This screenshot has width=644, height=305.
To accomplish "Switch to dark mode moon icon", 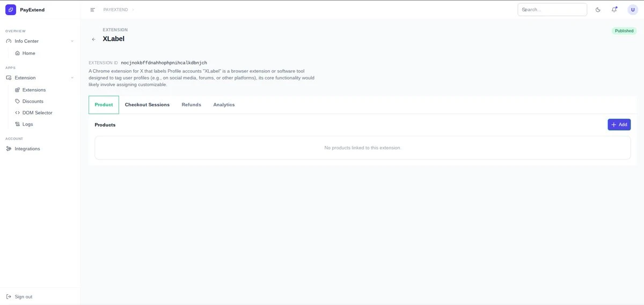I will click(598, 10).
